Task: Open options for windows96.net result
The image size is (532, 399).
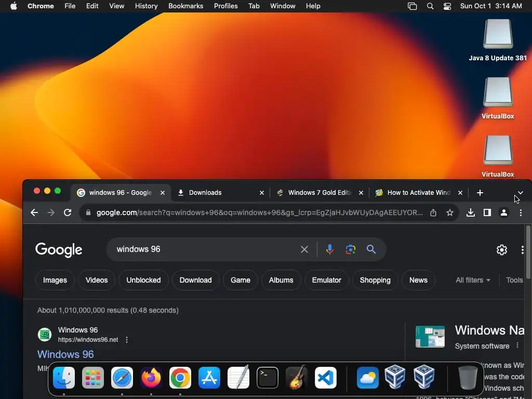Action: pos(127,340)
